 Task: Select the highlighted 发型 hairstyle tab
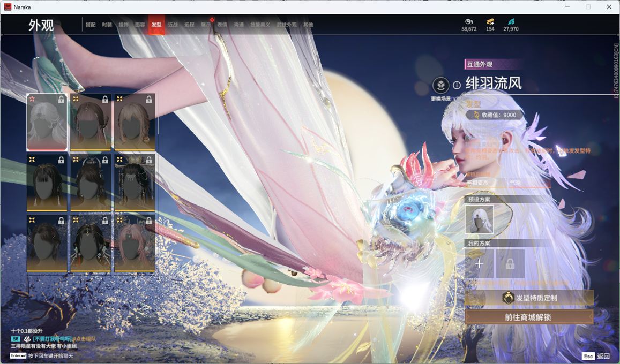[156, 25]
